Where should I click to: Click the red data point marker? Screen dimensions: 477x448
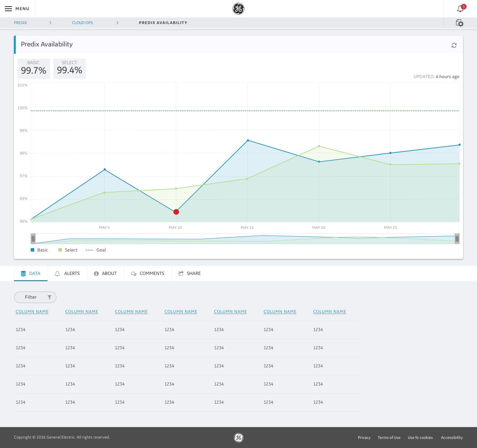[176, 212]
